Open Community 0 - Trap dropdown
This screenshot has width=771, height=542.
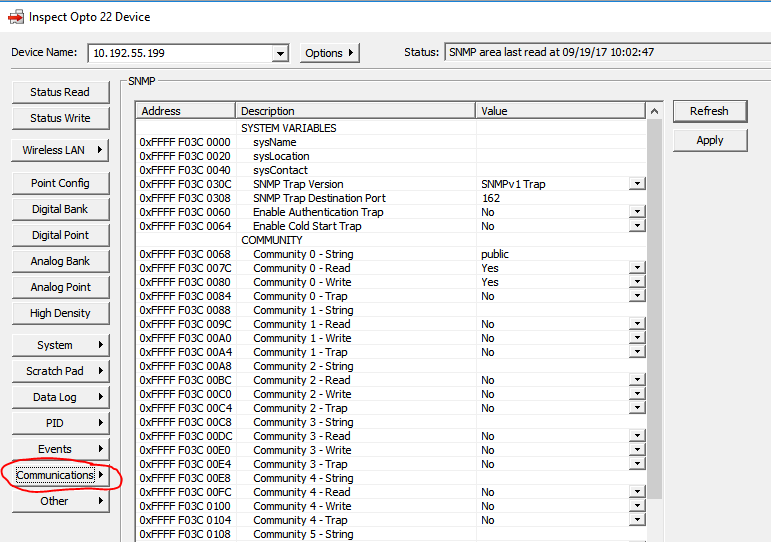(x=637, y=296)
